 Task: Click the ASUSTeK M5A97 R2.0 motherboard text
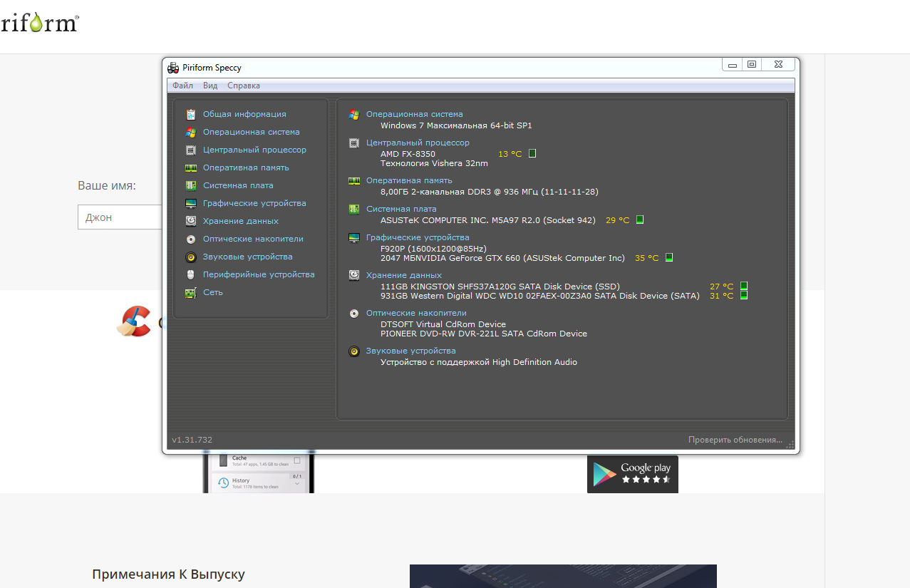tap(488, 220)
